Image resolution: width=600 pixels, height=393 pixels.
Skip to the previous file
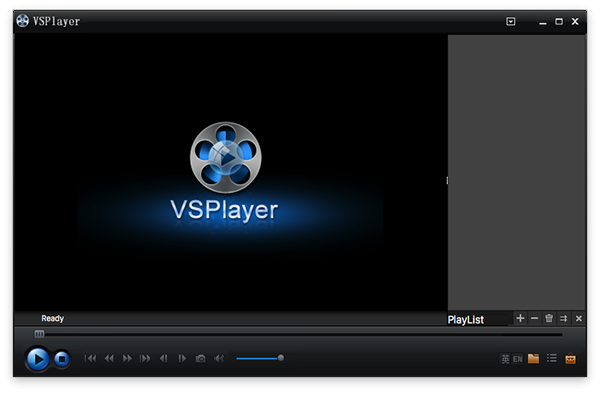click(90, 359)
